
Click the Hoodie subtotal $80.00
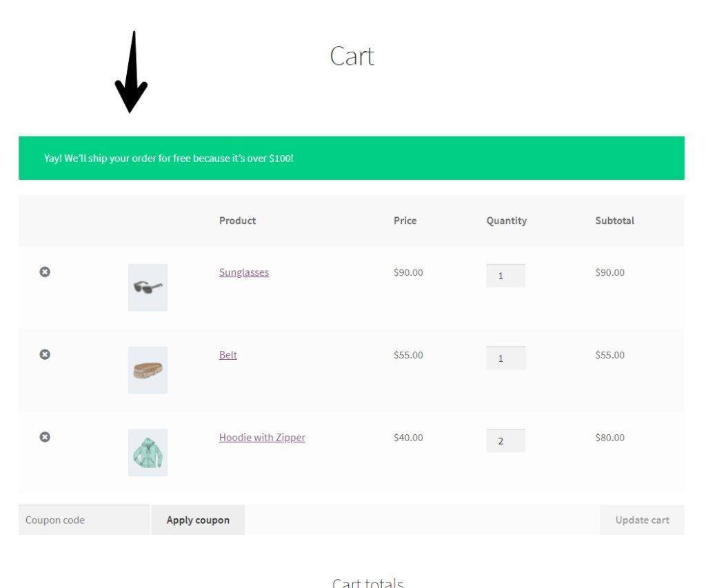coord(609,438)
